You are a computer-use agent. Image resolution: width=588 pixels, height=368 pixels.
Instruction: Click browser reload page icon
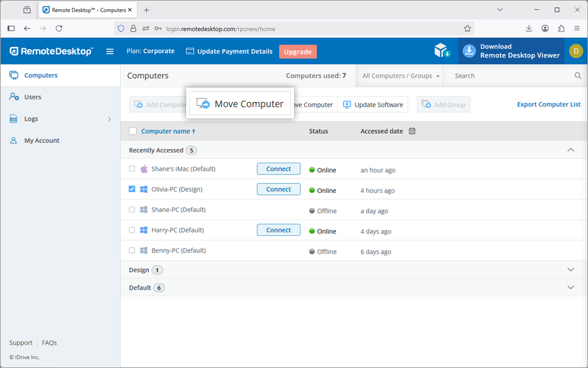tap(59, 29)
